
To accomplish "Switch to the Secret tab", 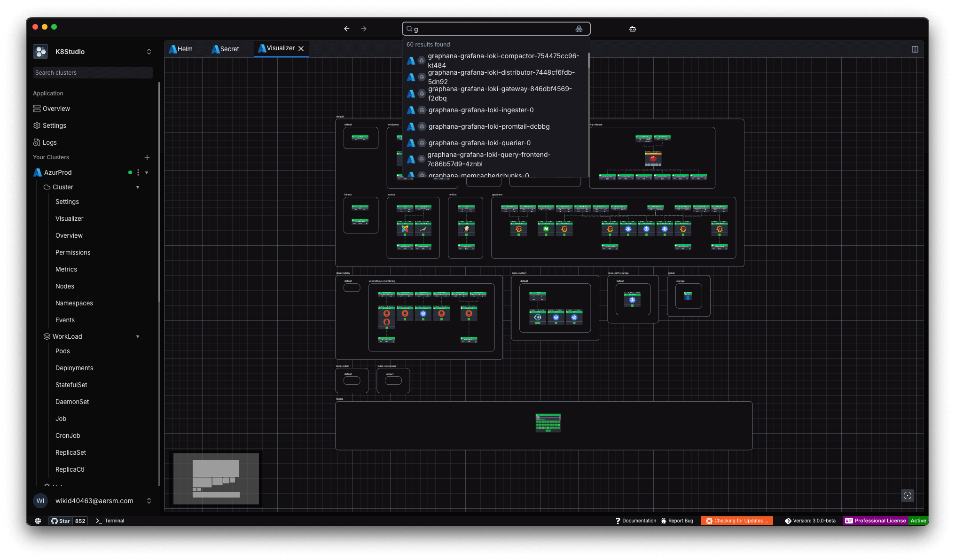I will tap(225, 49).
